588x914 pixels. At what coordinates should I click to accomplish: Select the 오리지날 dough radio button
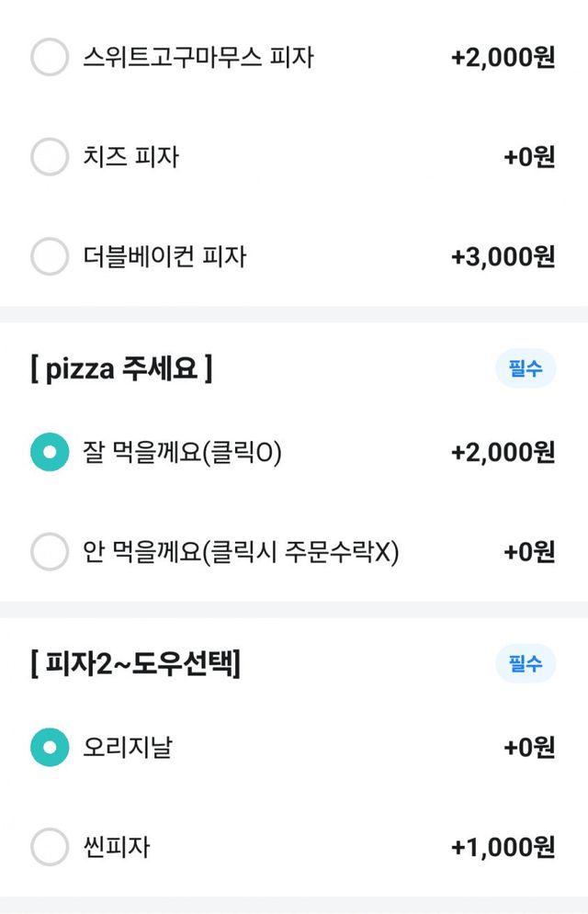[50, 748]
